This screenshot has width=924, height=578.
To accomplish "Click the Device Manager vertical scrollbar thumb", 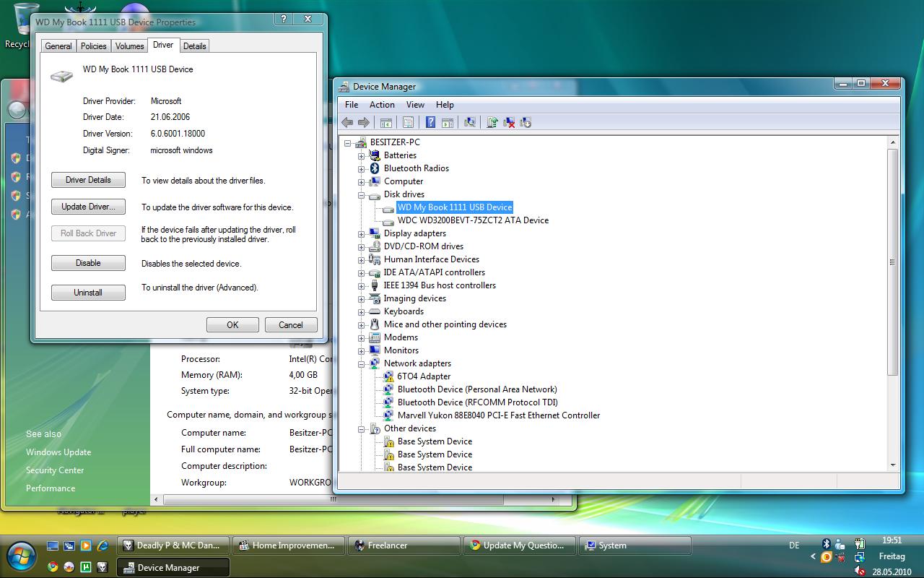I will [893, 262].
